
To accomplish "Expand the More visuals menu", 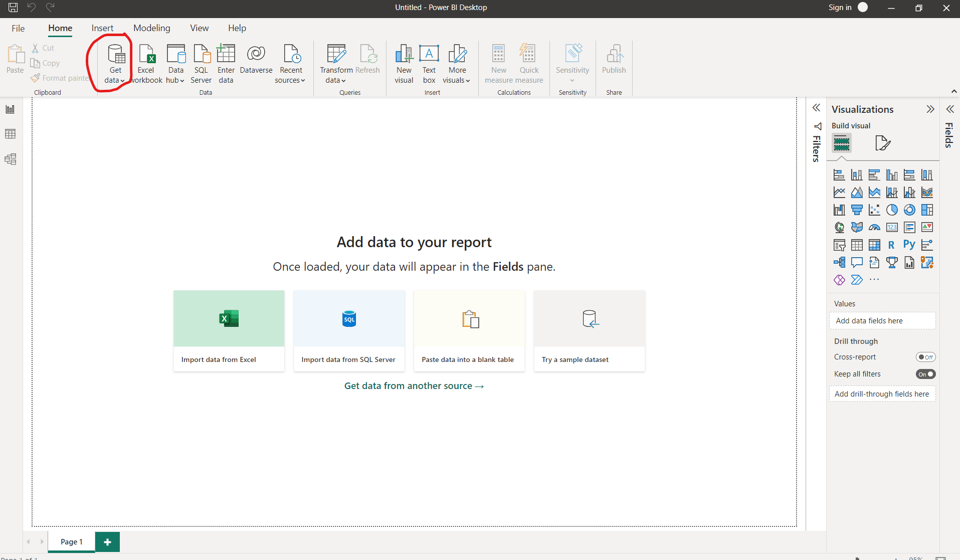I will (457, 64).
